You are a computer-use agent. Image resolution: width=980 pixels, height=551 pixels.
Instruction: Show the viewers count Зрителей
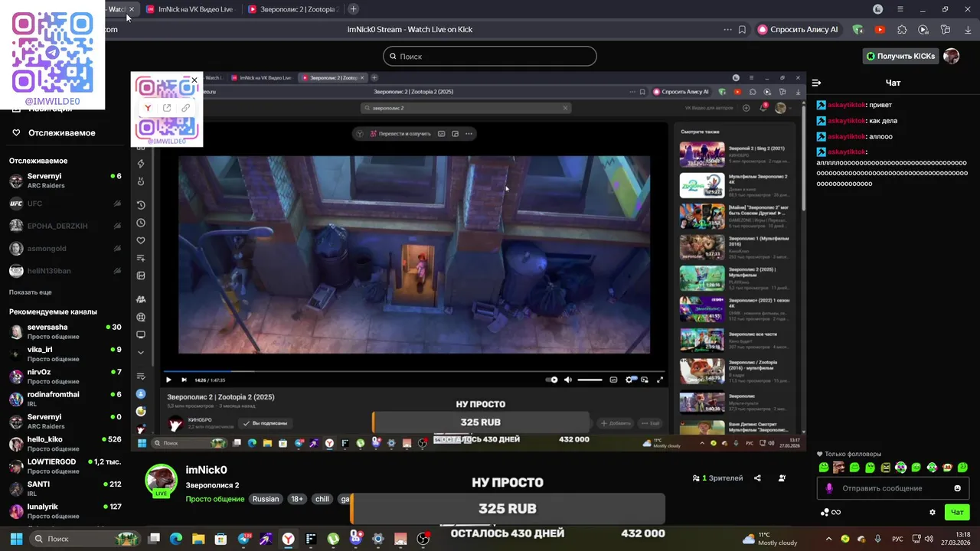click(717, 478)
